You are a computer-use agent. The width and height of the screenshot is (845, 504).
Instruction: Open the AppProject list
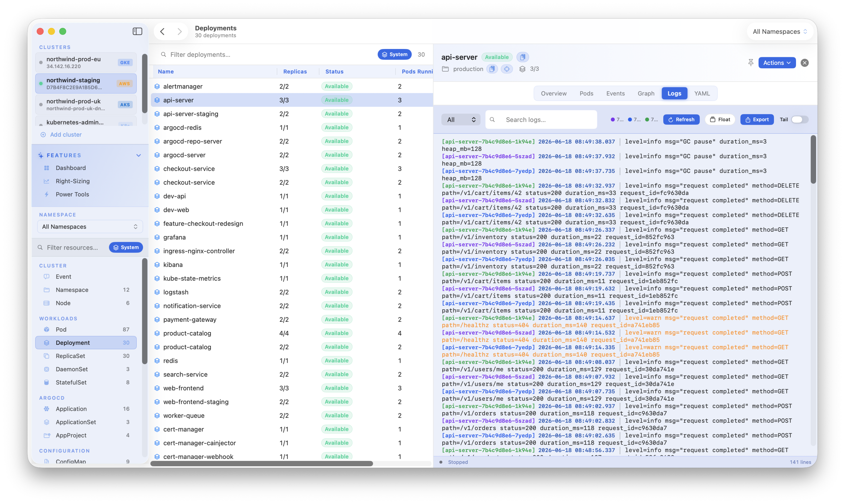pyautogui.click(x=86, y=435)
